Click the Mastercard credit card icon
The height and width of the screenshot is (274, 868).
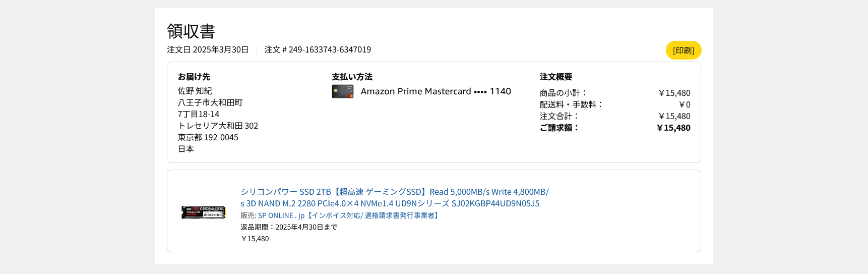click(342, 91)
